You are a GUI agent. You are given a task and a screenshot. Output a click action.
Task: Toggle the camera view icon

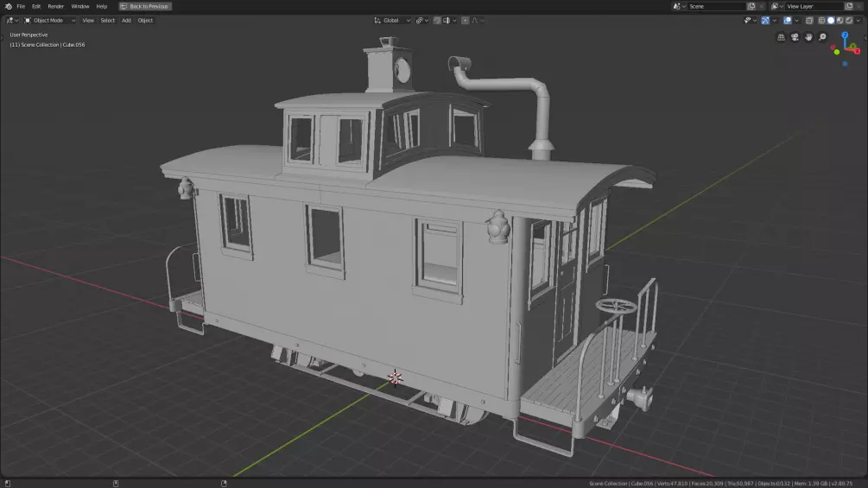[x=795, y=37]
